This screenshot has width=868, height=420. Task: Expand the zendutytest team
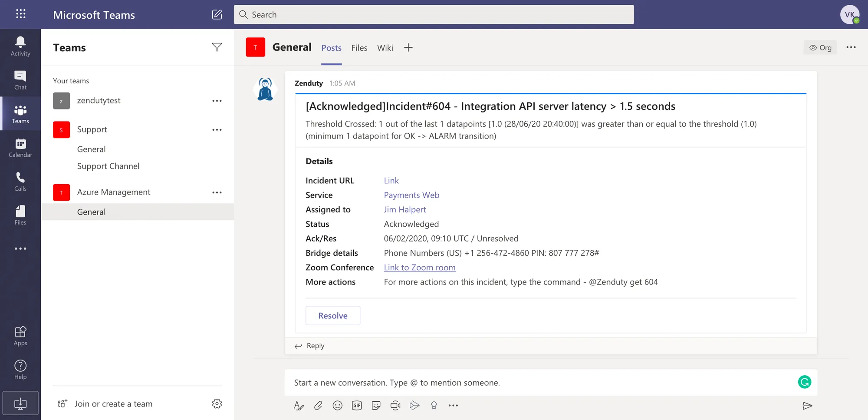tap(99, 100)
